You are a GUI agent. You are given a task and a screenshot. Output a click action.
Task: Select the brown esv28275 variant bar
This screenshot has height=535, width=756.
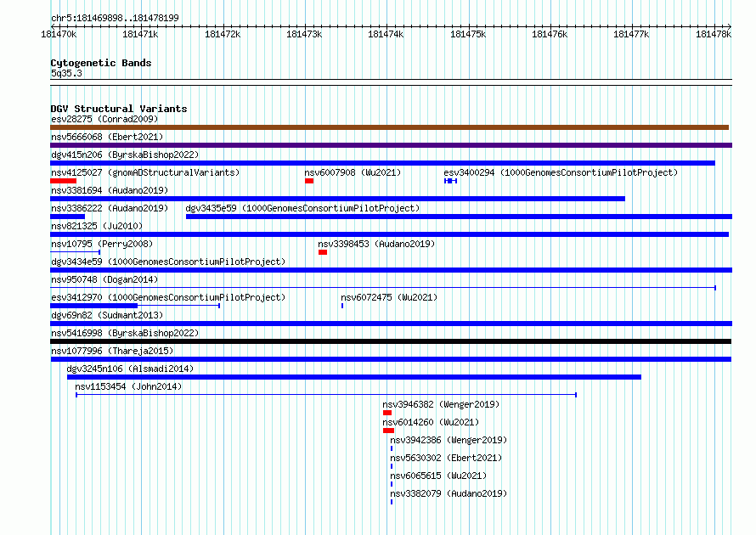pos(390,127)
